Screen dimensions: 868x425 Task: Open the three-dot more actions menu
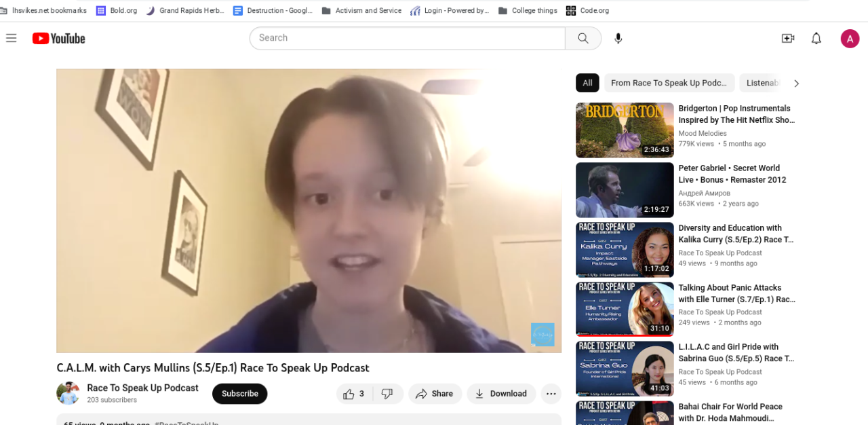coord(551,394)
